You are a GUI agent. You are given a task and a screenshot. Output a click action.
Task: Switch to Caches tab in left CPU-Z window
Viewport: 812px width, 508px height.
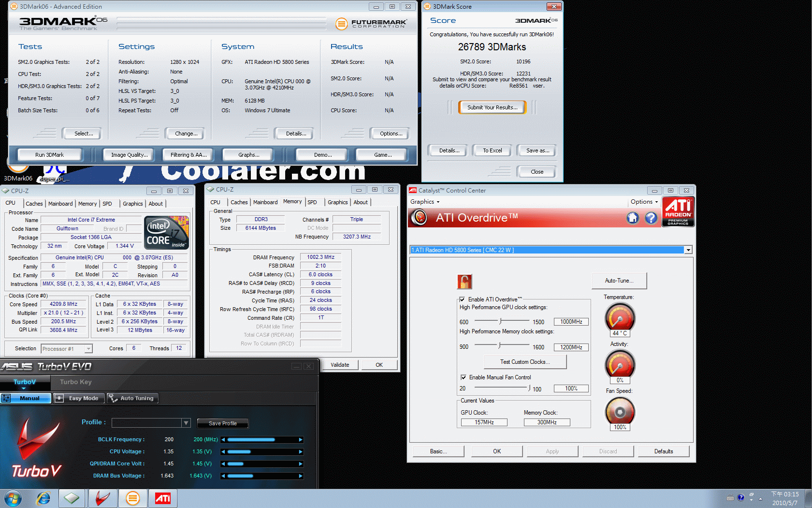34,204
